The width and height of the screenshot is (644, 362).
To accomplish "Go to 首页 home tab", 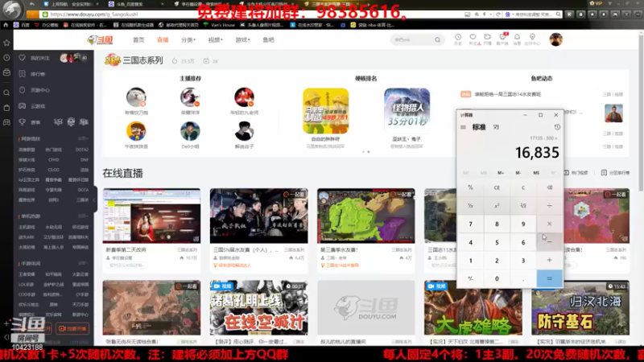I will click(x=138, y=39).
